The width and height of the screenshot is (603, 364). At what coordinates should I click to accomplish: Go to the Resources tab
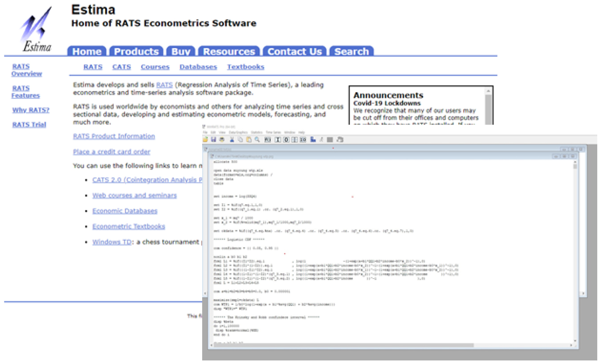[x=229, y=52]
